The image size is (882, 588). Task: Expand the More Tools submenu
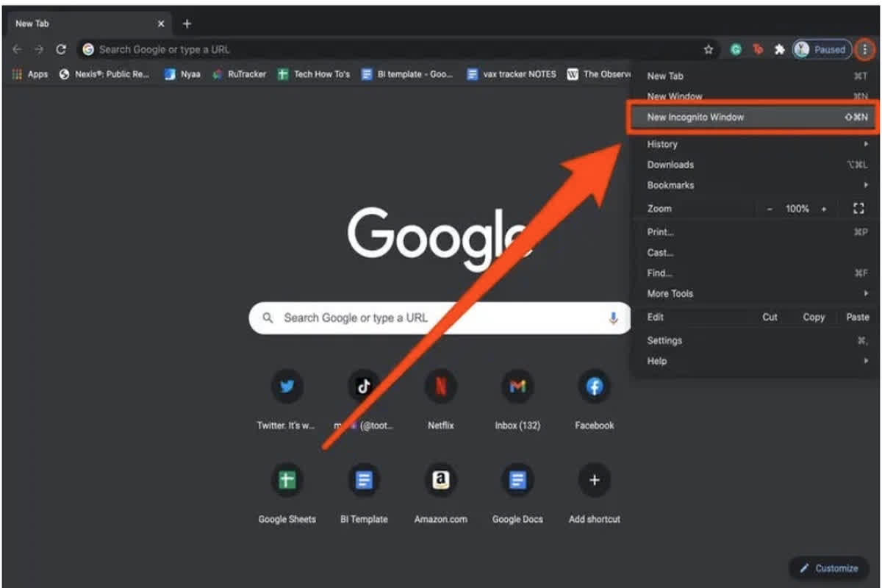click(x=669, y=293)
